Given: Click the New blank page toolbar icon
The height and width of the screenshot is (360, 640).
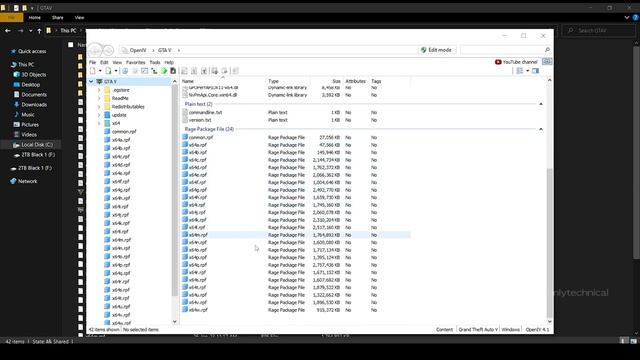Looking at the screenshot, I should pos(93,71).
